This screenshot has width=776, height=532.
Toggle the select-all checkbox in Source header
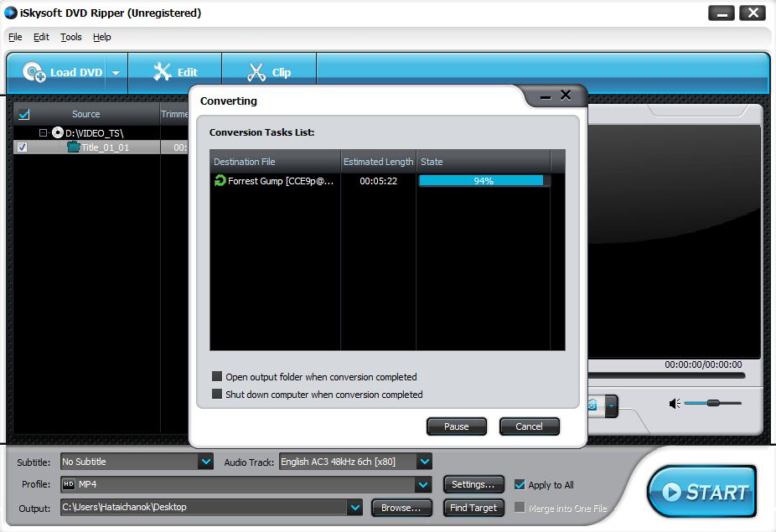click(23, 114)
